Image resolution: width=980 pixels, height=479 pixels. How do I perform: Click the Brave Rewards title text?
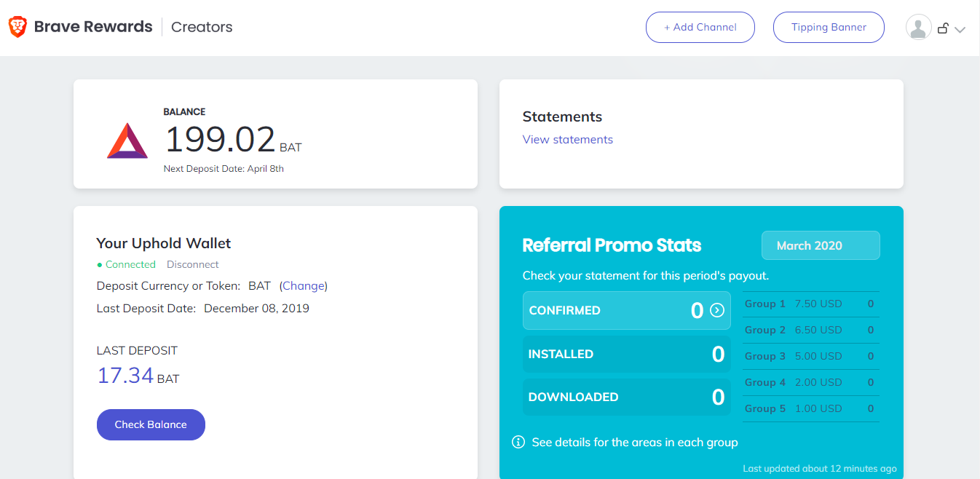click(x=93, y=27)
